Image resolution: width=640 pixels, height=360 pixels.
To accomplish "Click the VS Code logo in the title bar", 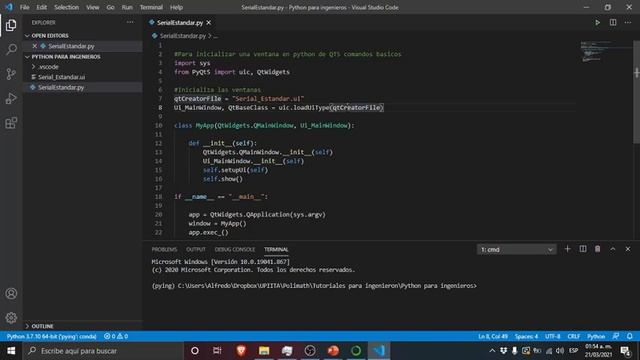I will click(9, 7).
